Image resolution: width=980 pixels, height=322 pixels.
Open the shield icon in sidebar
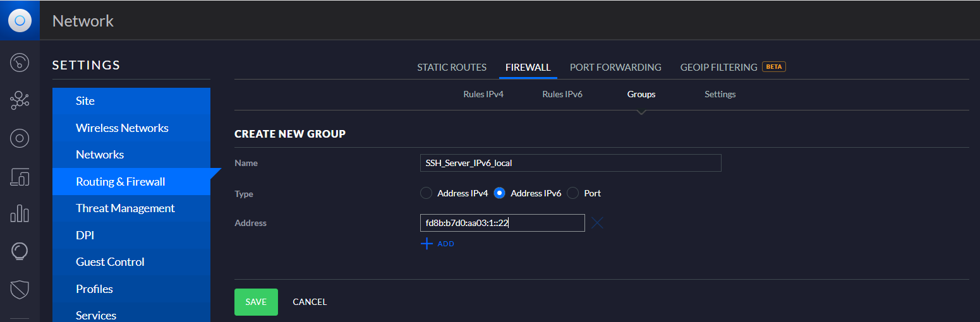[x=20, y=290]
